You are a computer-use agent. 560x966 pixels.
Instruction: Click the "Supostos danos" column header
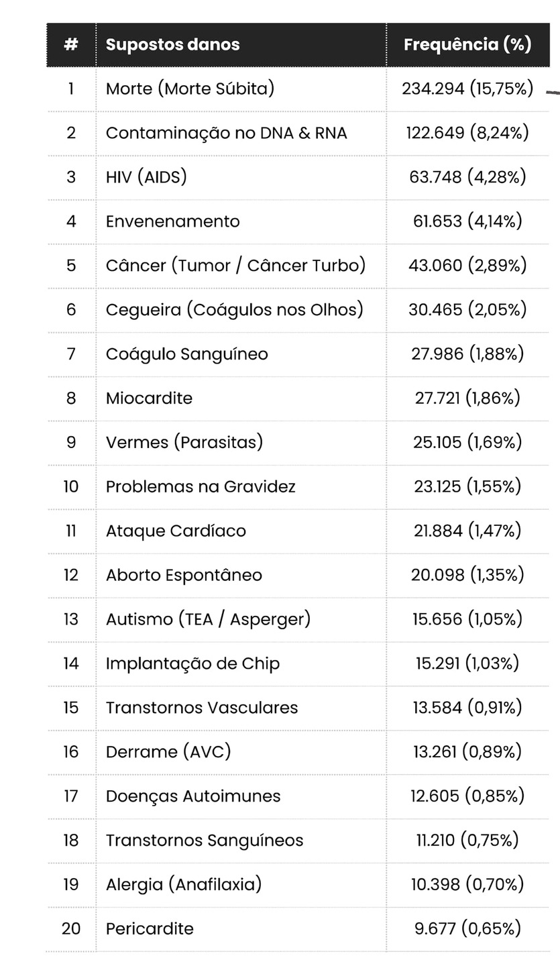(172, 45)
